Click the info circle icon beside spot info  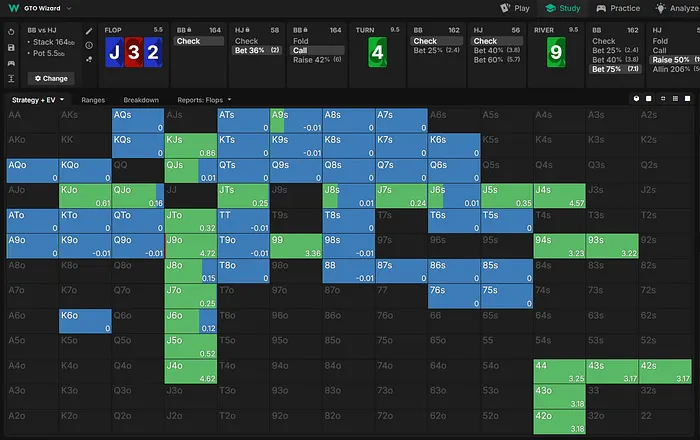pyautogui.click(x=90, y=45)
